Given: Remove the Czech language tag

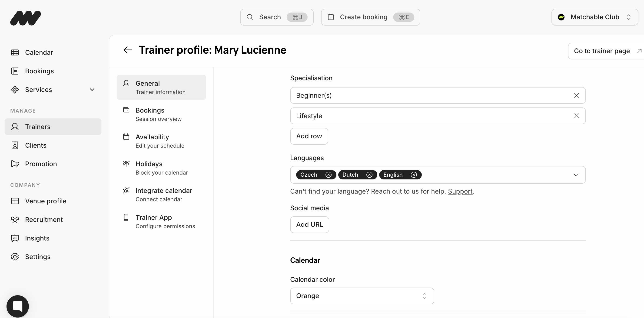Looking at the screenshot, I should [328, 175].
